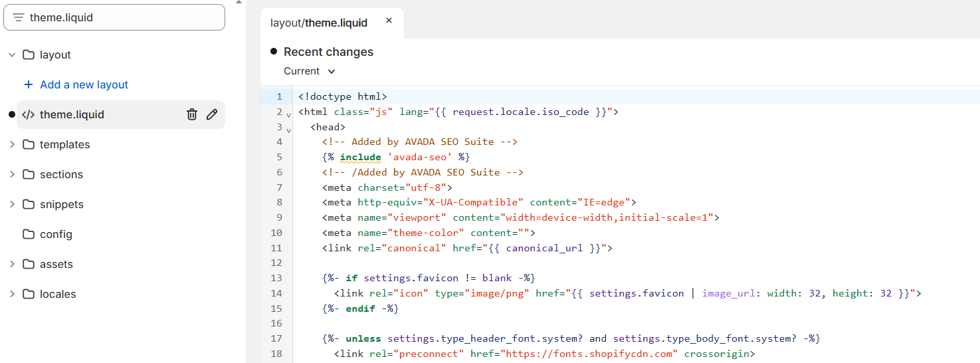Rename theme.liquid using the pencil icon
Screen dimensions: 980x363
click(212, 114)
